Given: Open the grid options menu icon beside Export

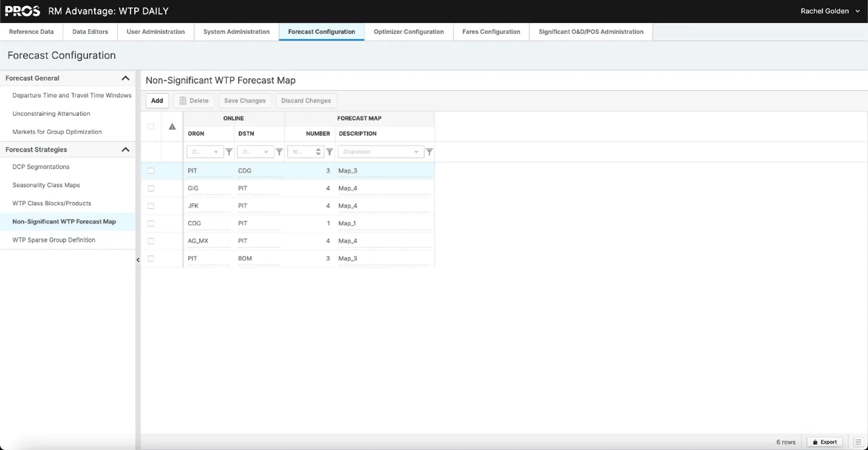Looking at the screenshot, I should coord(858,442).
